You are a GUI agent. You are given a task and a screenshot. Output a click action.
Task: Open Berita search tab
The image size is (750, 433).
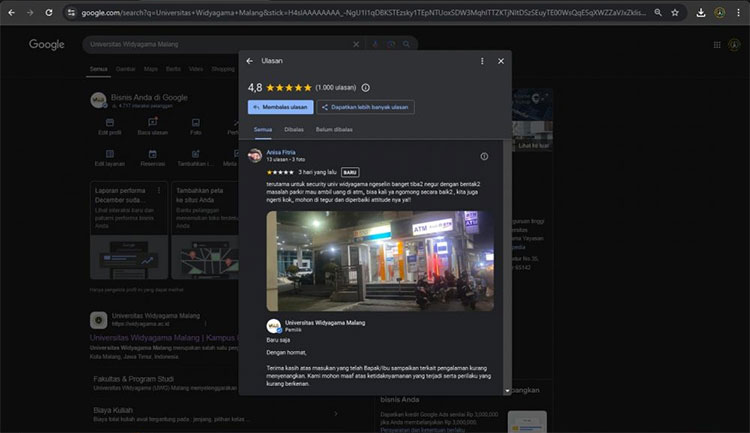coord(173,69)
